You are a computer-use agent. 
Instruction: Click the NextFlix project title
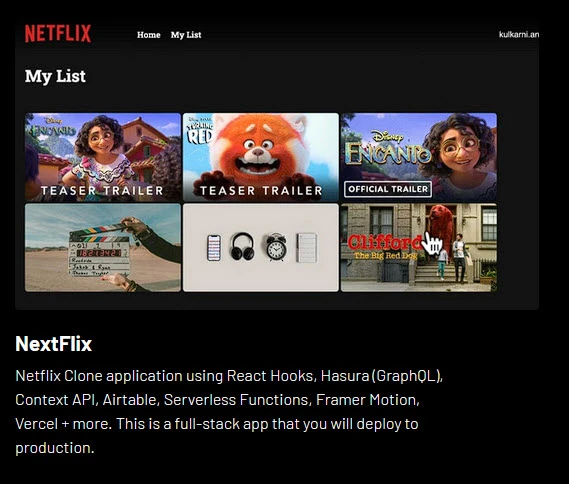click(x=53, y=343)
